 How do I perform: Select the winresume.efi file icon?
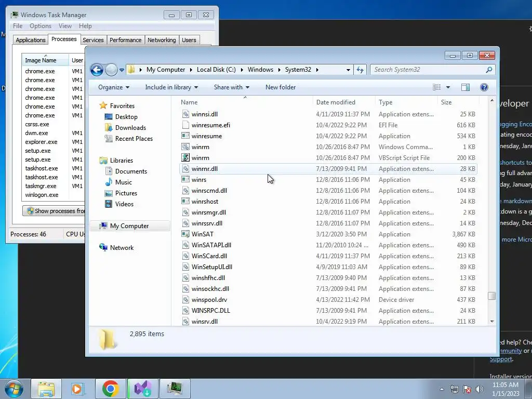(185, 125)
